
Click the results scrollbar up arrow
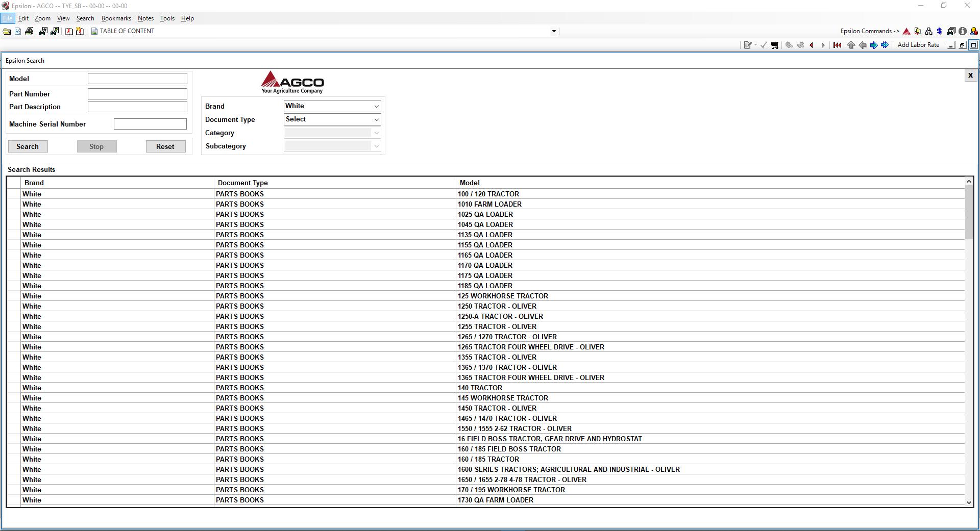pyautogui.click(x=969, y=181)
